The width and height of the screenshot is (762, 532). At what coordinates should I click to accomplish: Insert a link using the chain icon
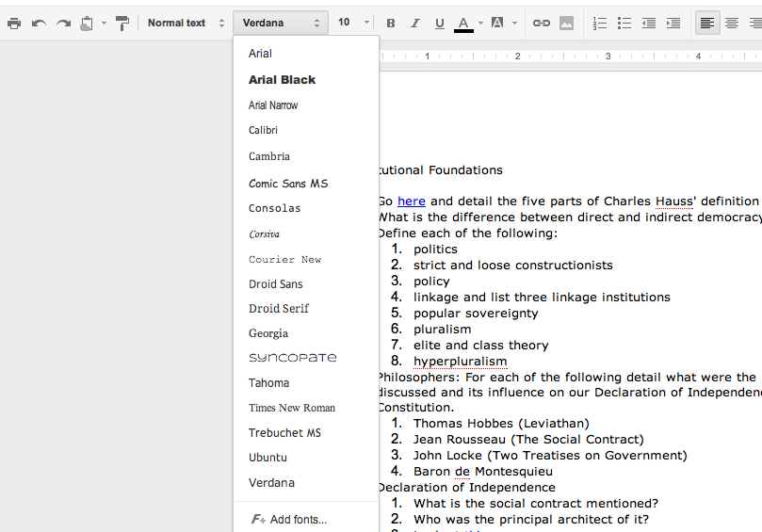[x=542, y=23]
